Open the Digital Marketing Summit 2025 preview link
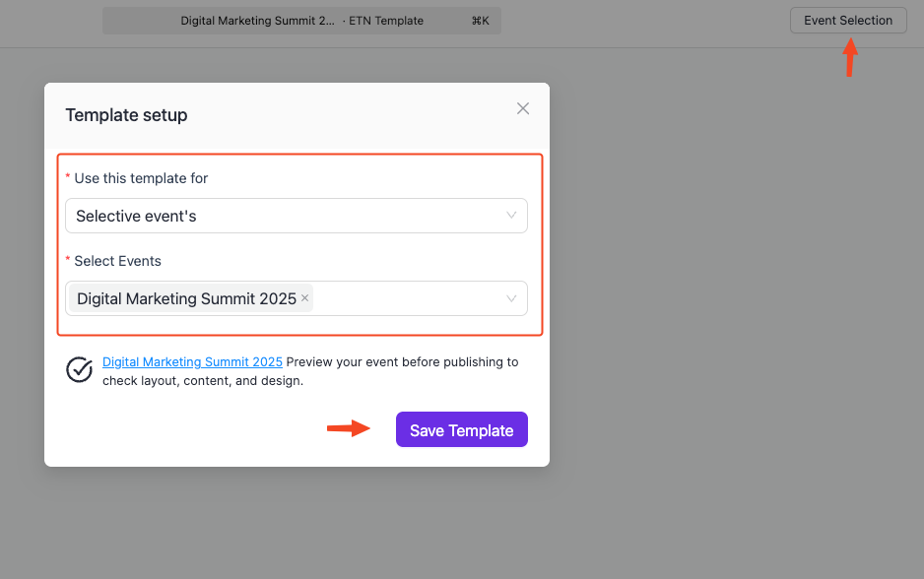924x579 pixels. (x=192, y=361)
